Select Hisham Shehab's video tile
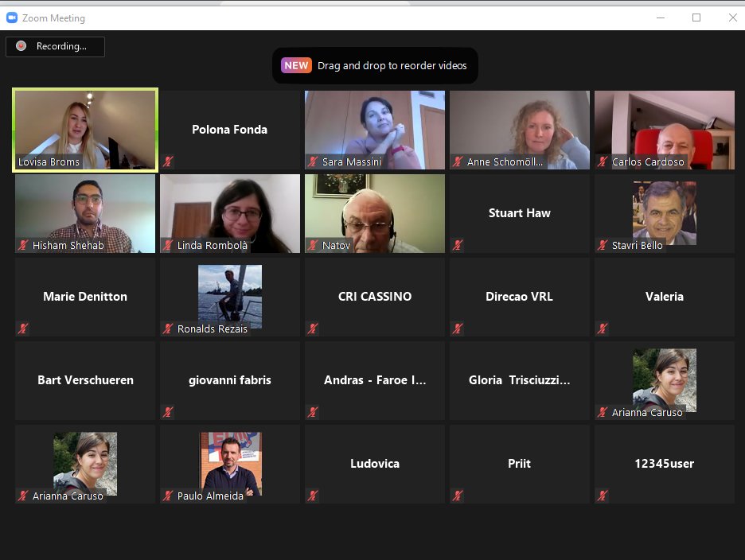The height and width of the screenshot is (560, 745). point(85,213)
